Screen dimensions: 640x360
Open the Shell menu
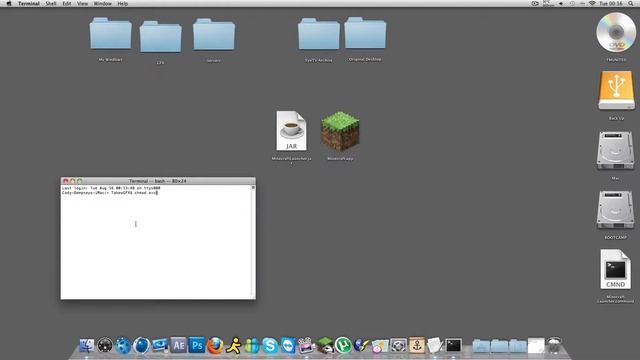tap(51, 3)
